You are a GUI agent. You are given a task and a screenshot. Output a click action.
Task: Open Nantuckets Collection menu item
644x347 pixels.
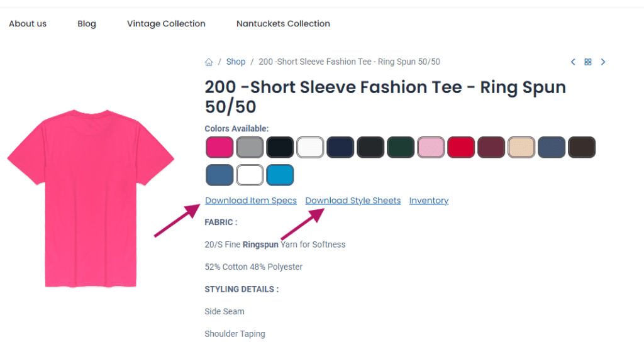tap(283, 24)
